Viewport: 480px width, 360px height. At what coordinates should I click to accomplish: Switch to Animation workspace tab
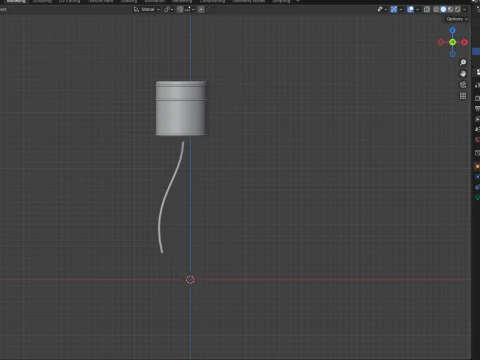click(x=155, y=1)
